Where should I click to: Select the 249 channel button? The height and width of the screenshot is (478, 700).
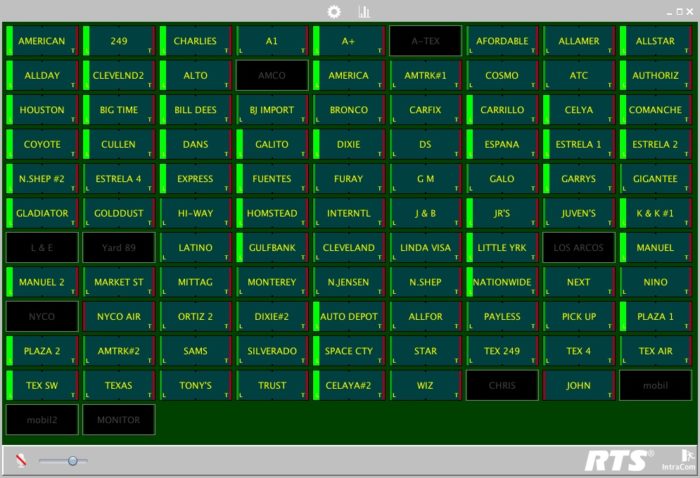tap(119, 41)
